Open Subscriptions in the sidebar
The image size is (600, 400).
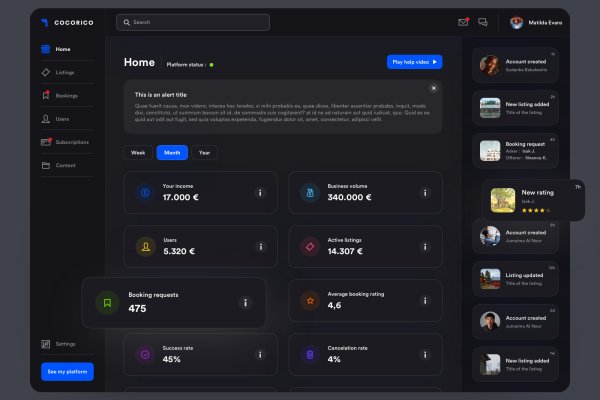coord(71,142)
